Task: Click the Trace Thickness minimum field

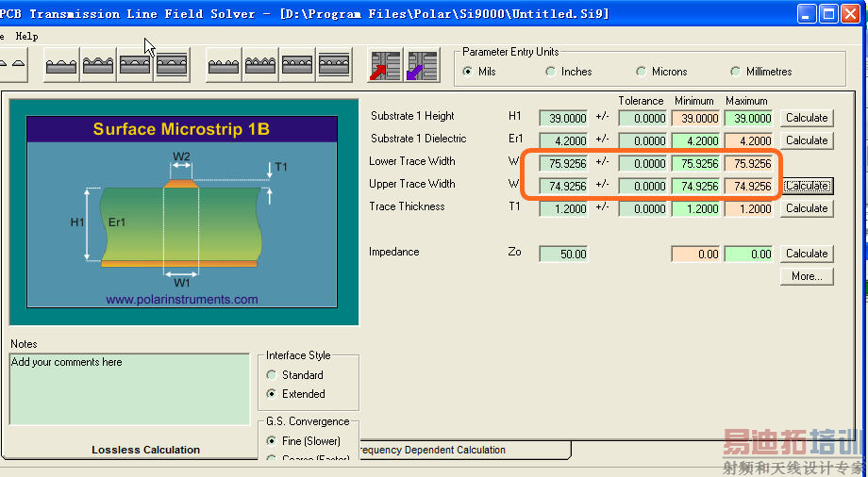Action: (x=695, y=209)
